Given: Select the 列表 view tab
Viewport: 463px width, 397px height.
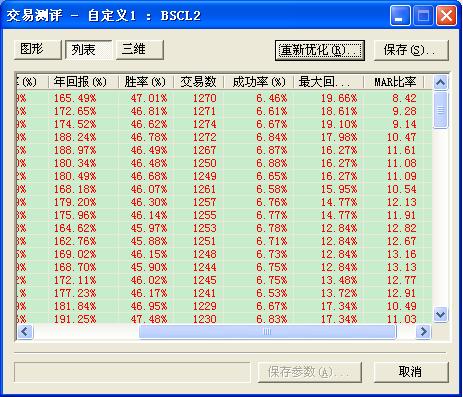Looking at the screenshot, I should pyautogui.click(x=89, y=50).
